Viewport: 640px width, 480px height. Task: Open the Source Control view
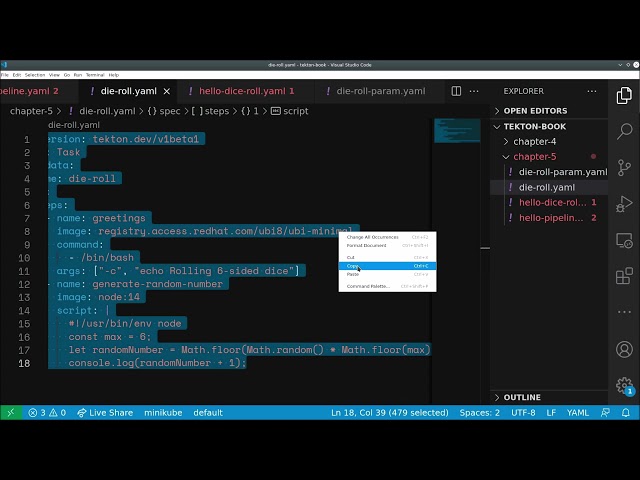pyautogui.click(x=624, y=167)
